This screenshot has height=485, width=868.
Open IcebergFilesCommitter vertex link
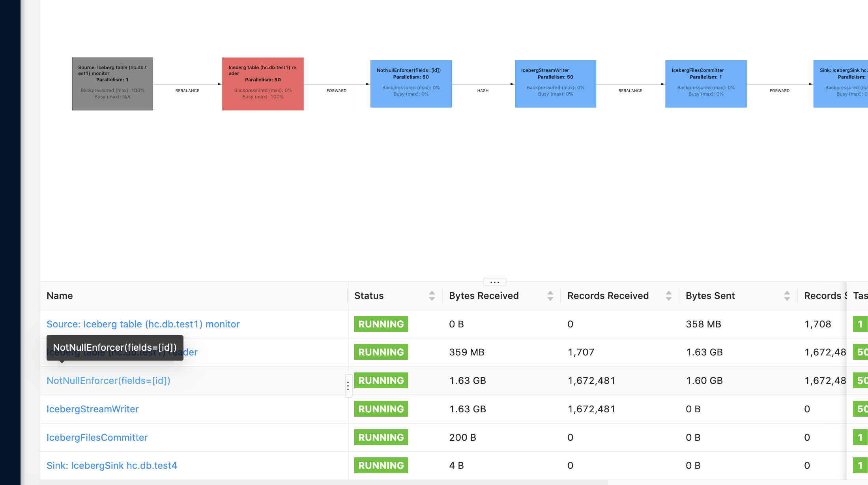click(97, 438)
